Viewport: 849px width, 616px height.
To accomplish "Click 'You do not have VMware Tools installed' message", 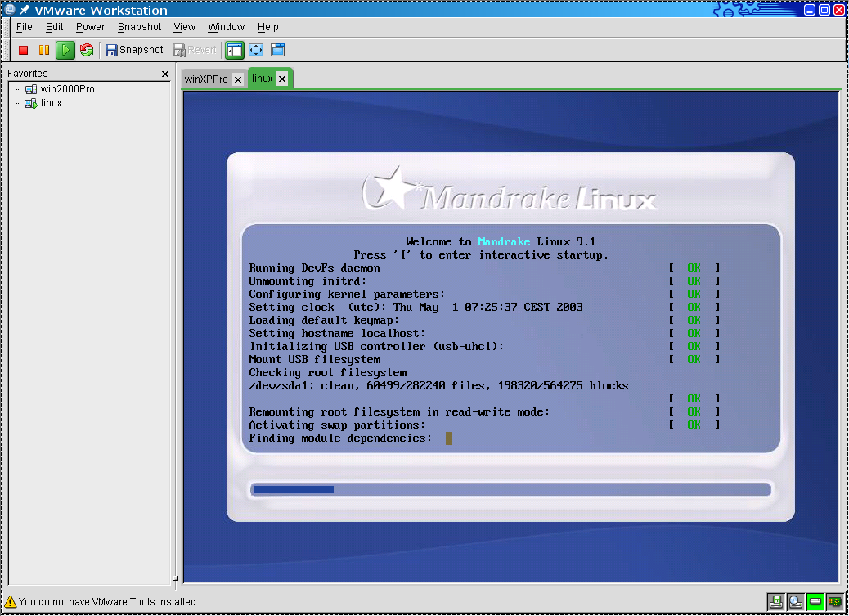I will [108, 602].
